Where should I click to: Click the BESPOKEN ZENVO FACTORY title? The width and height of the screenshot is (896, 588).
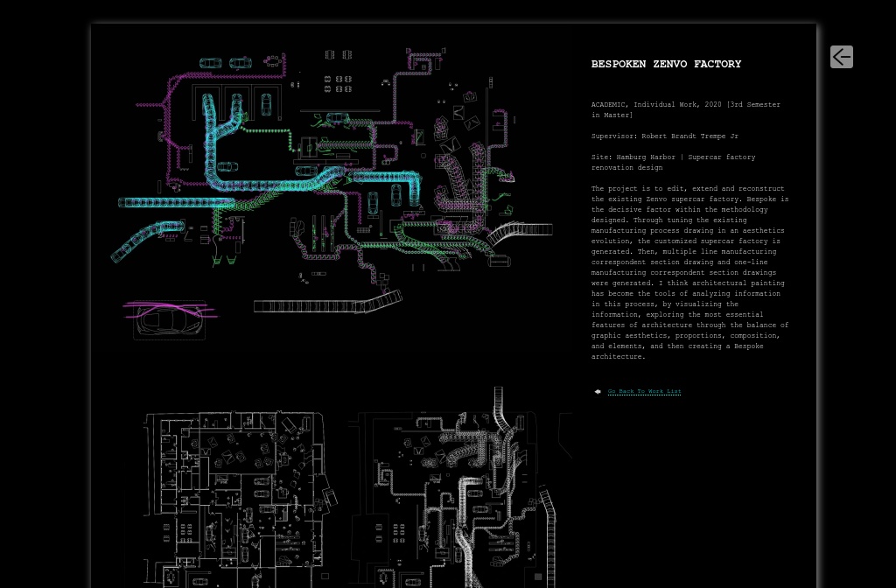pos(666,64)
